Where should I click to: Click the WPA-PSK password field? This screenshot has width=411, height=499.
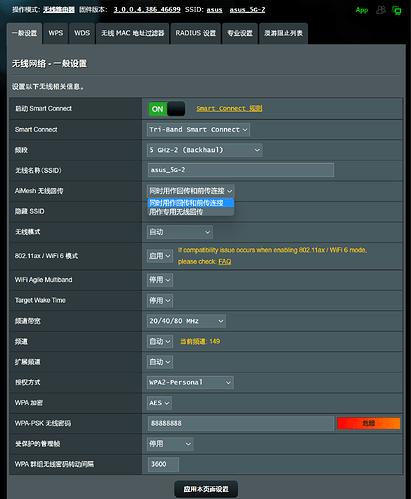(241, 423)
